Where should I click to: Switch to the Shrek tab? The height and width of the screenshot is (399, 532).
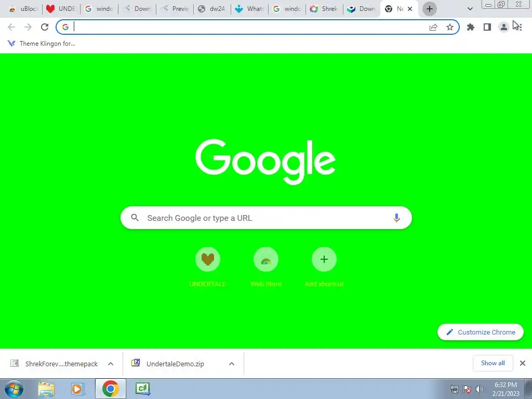(x=324, y=9)
